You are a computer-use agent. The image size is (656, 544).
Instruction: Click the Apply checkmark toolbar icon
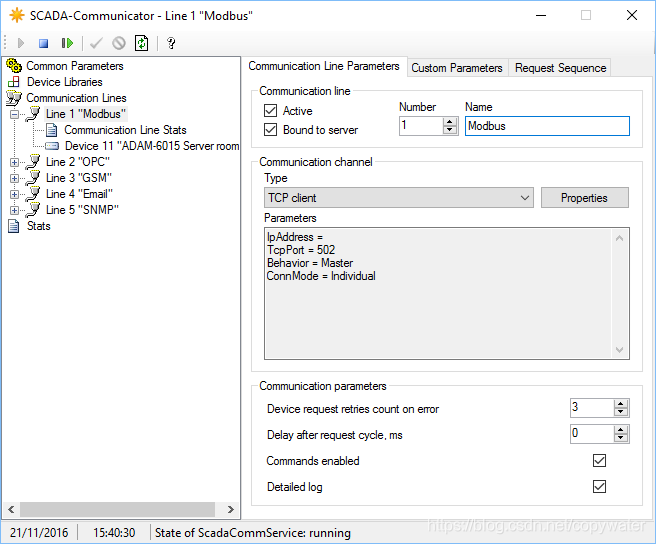pyautogui.click(x=96, y=43)
